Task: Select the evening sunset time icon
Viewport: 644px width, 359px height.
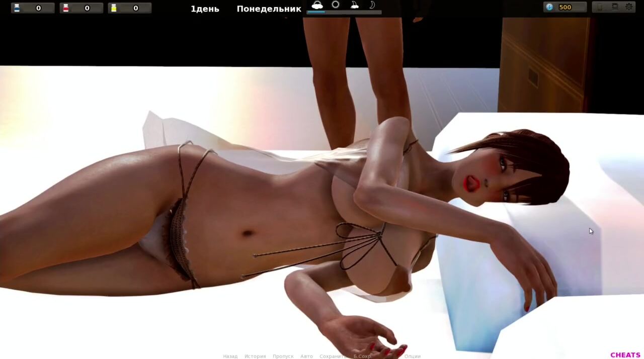Action: point(354,5)
